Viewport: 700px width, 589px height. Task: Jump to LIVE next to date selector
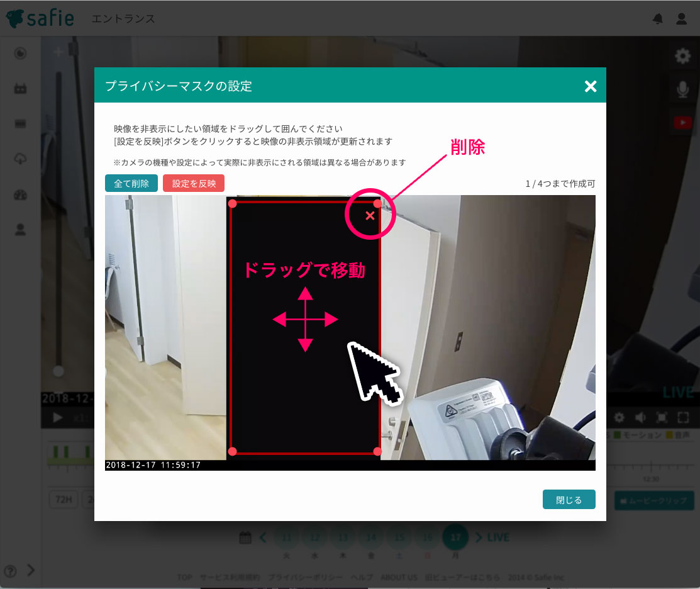(497, 537)
